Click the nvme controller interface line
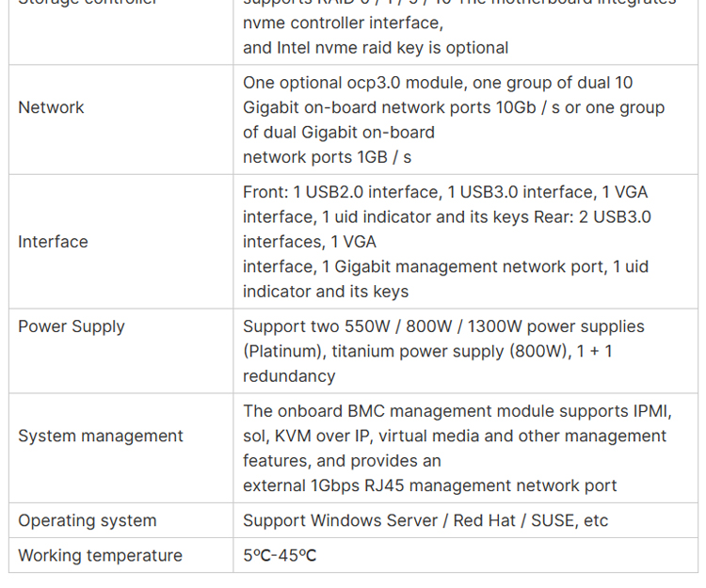The width and height of the screenshot is (706, 588). [x=343, y=23]
